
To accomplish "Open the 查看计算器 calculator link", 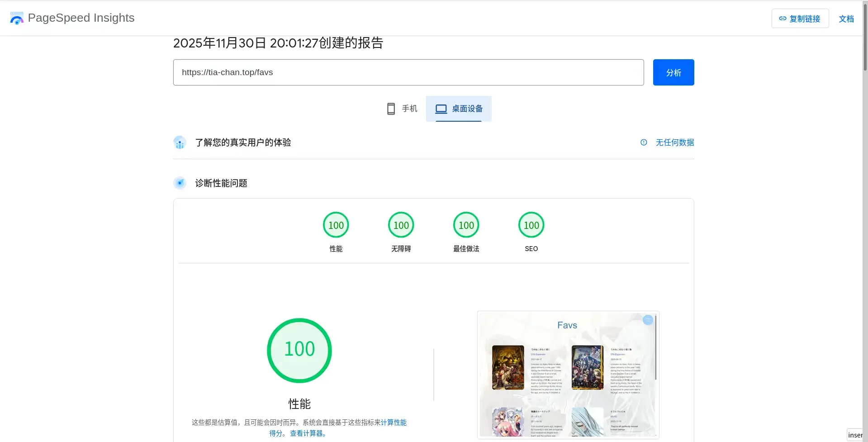I will point(308,433).
